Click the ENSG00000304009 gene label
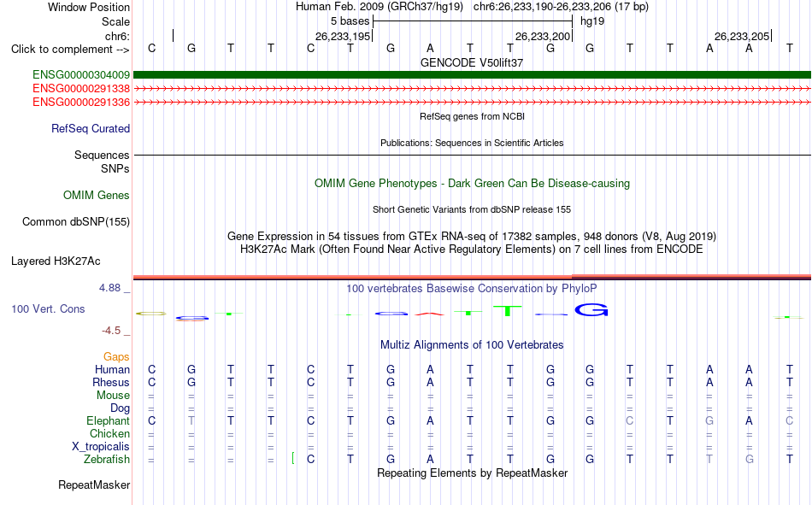 tap(81, 75)
